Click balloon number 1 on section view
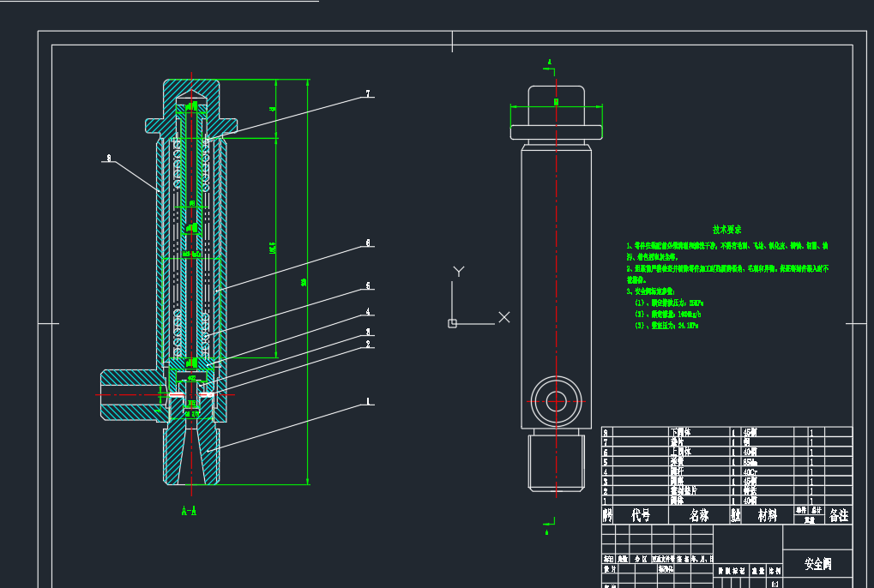Screen dimensions: 874x588 [x=368, y=401]
